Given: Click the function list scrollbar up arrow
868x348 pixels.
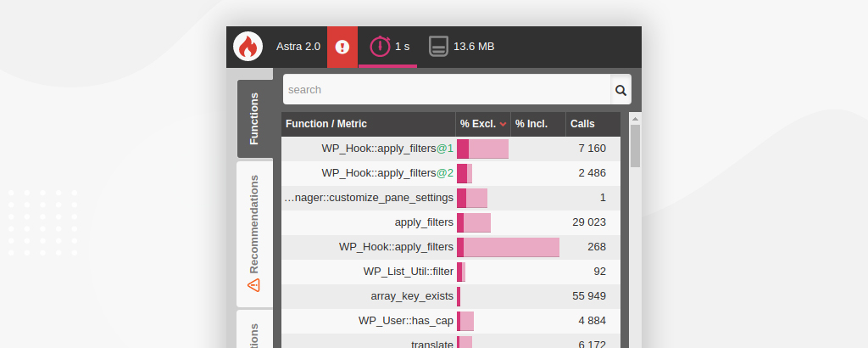Looking at the screenshot, I should point(636,119).
